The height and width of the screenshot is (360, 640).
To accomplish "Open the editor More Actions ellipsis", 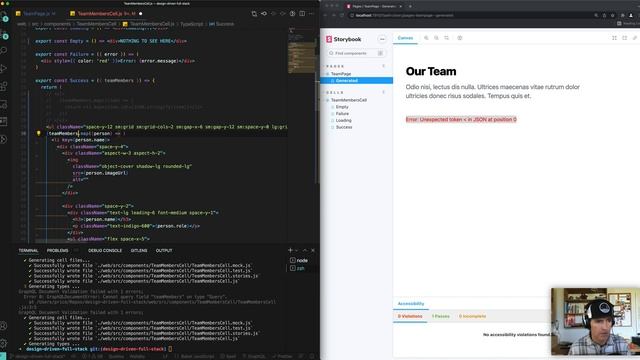I will click(x=311, y=13).
